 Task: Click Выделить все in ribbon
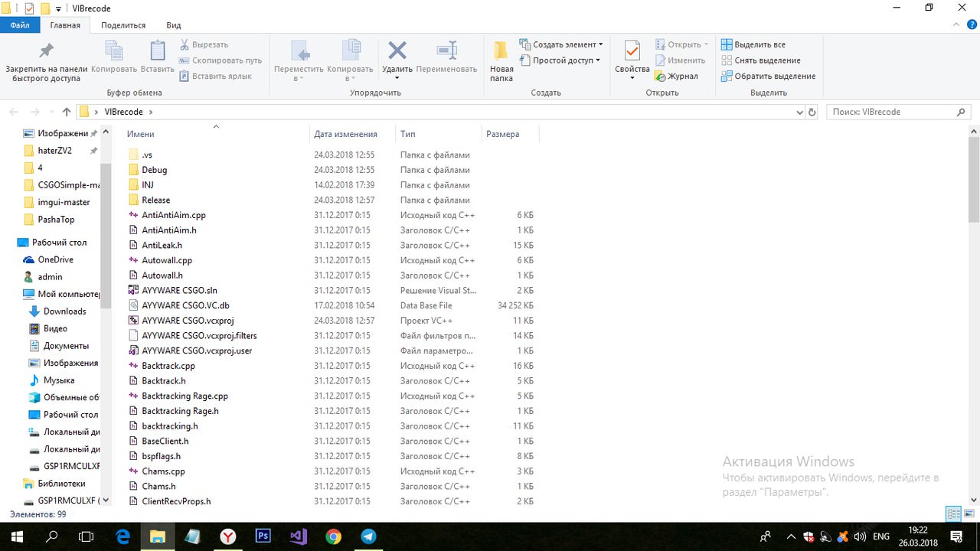(x=753, y=44)
